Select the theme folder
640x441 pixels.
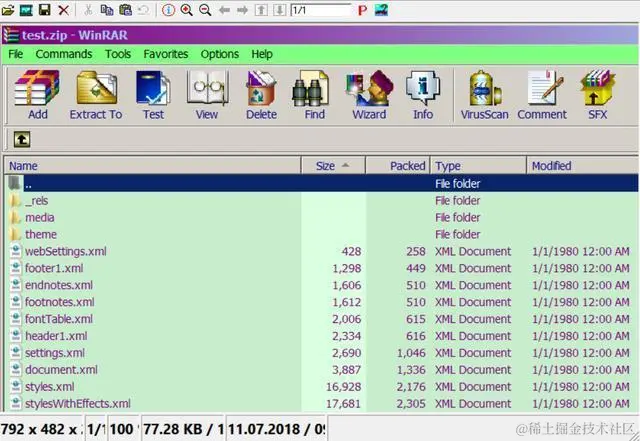point(322,234)
